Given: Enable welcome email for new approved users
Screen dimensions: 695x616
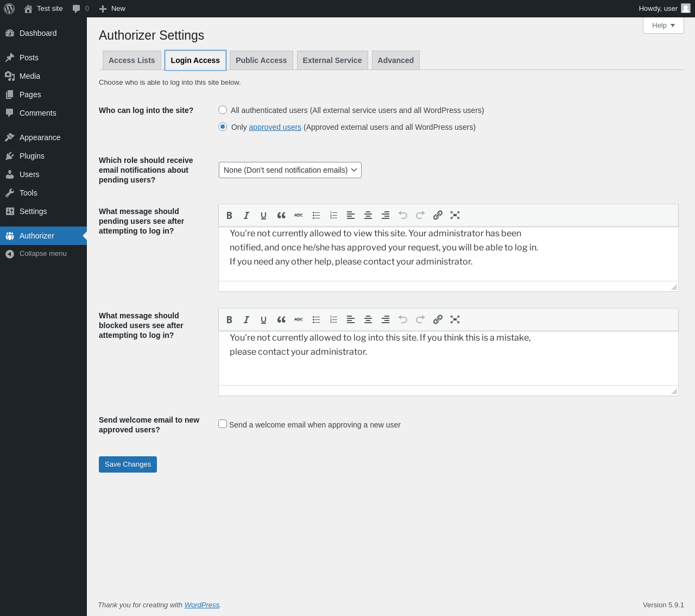Looking at the screenshot, I should coord(223,424).
